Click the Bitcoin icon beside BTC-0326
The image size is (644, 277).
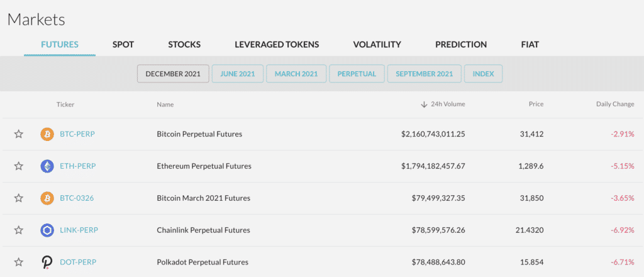coord(47,198)
